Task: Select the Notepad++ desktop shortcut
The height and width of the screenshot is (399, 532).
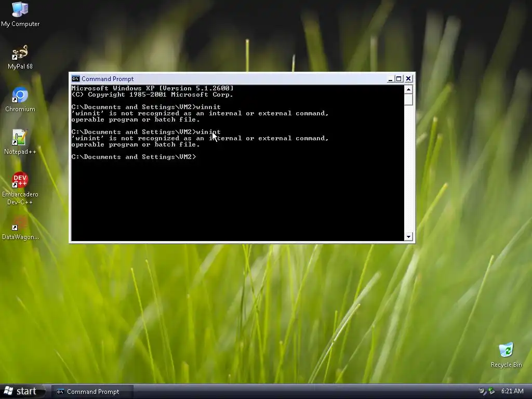Action: click(x=20, y=142)
